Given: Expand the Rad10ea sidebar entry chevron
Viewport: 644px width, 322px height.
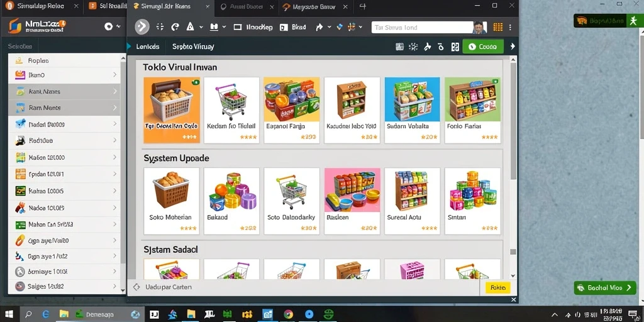Looking at the screenshot, I should (114, 140).
